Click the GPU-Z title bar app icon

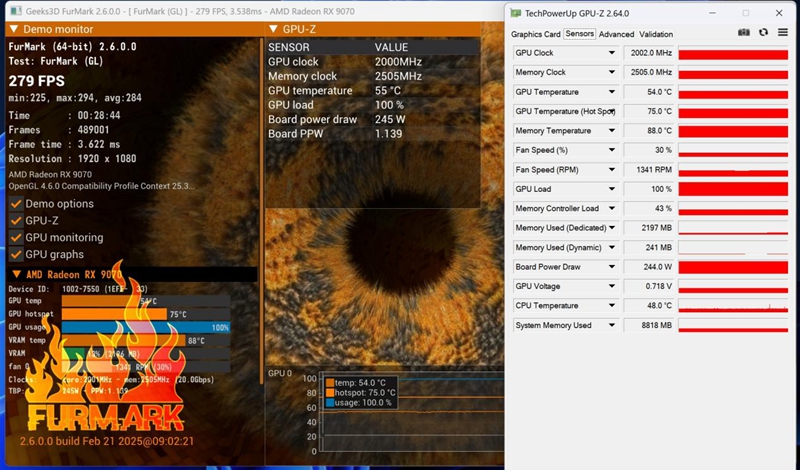pyautogui.click(x=516, y=13)
